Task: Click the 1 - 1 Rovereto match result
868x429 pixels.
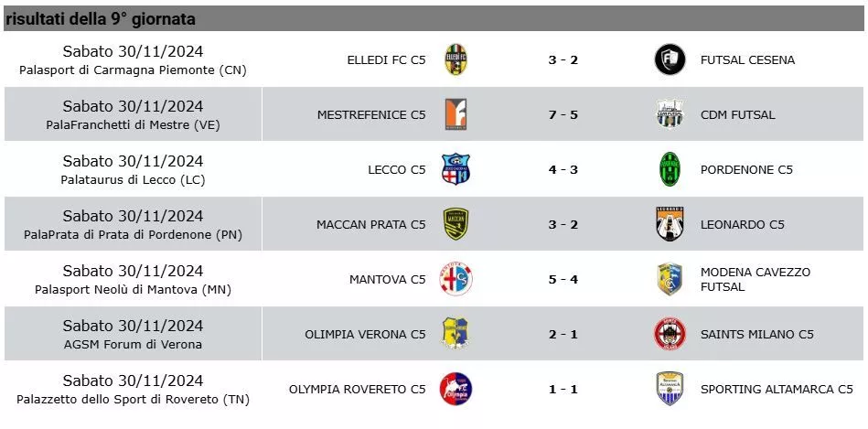Action: [563, 389]
